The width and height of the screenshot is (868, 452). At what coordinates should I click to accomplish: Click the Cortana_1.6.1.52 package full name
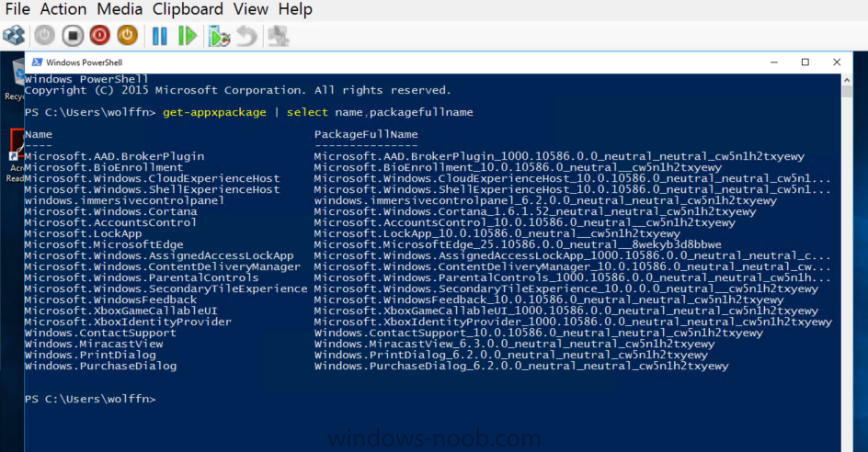(535, 211)
